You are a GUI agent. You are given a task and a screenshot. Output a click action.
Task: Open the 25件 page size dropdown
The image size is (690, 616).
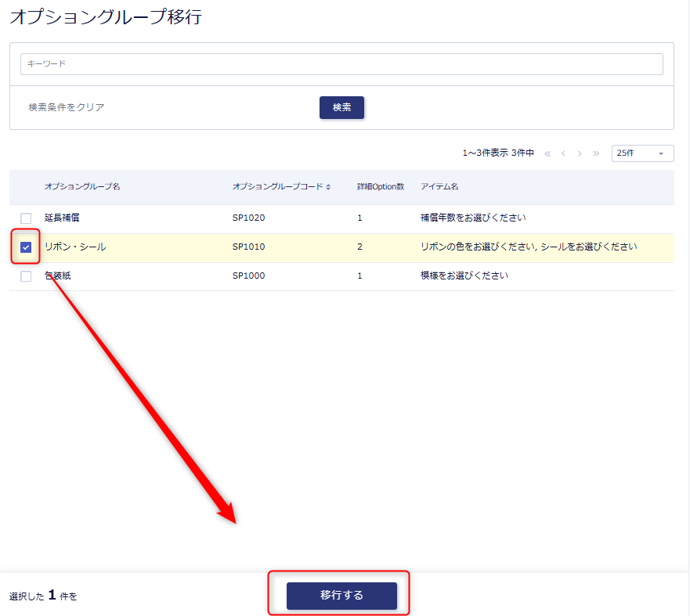tap(642, 153)
